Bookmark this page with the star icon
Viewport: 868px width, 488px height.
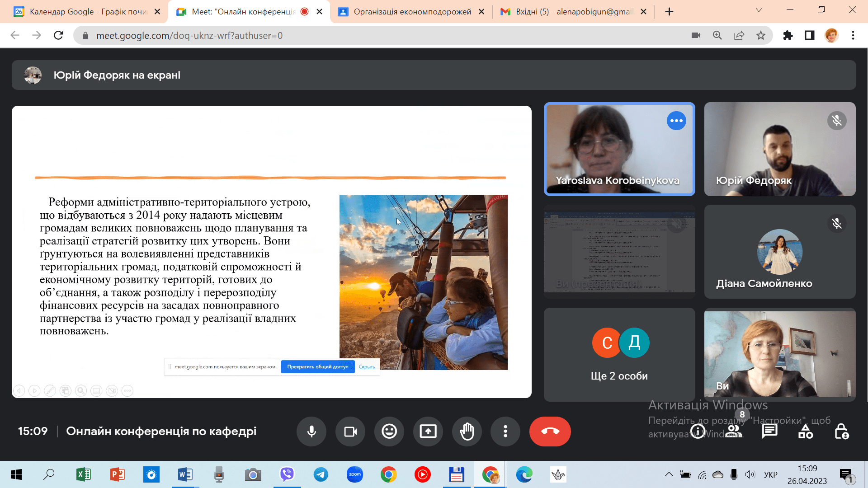click(x=761, y=35)
